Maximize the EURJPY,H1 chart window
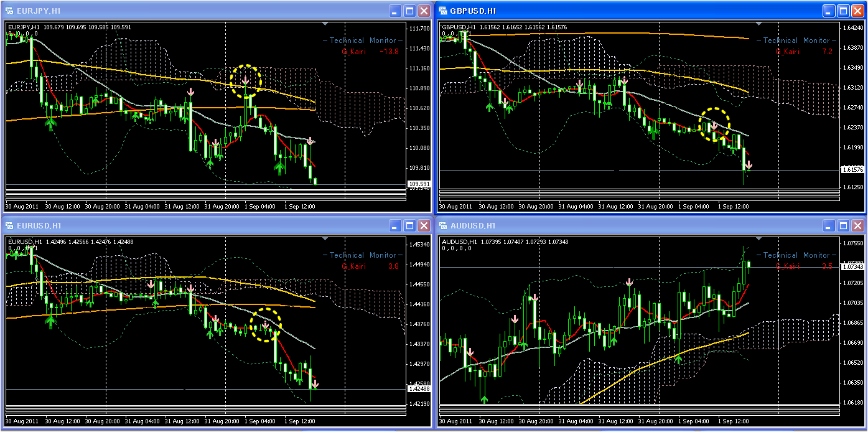Viewport: 868px width, 432px height. coord(410,11)
